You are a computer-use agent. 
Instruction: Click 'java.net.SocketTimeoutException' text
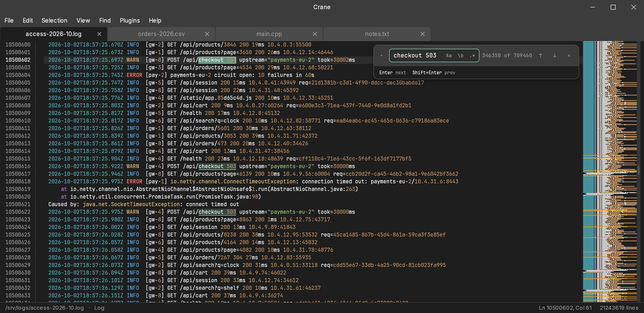coord(131,204)
